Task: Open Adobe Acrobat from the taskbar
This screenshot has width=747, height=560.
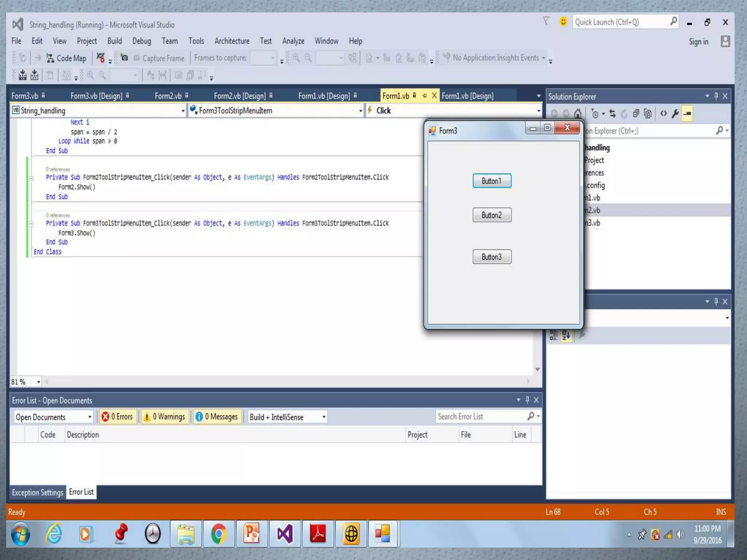Action: tap(318, 534)
